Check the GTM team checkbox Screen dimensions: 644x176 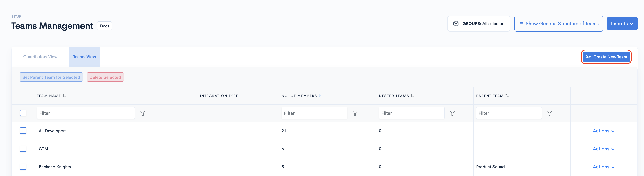(x=23, y=149)
